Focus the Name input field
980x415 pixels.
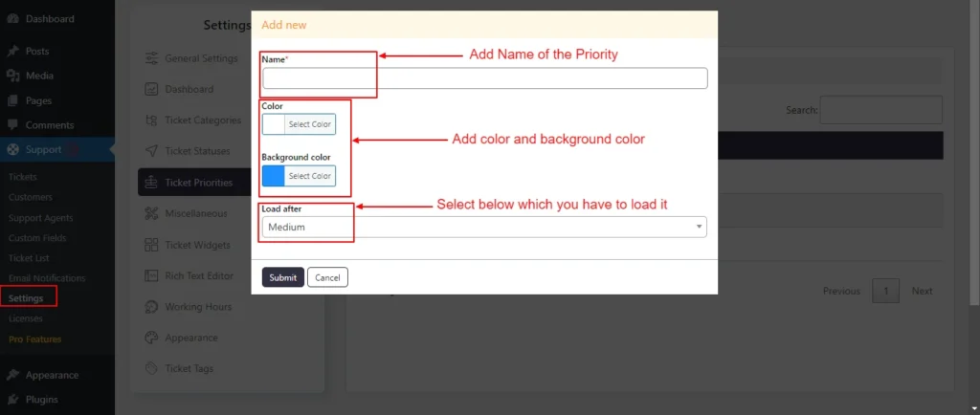(485, 78)
